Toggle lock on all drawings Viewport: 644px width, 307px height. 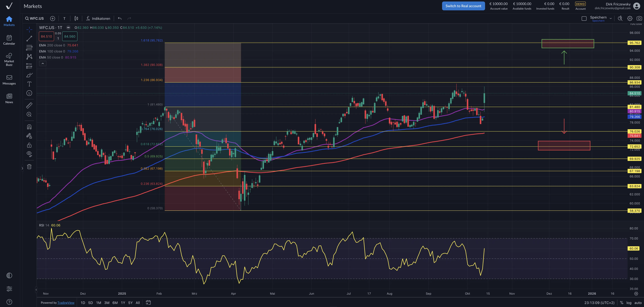[x=29, y=145]
